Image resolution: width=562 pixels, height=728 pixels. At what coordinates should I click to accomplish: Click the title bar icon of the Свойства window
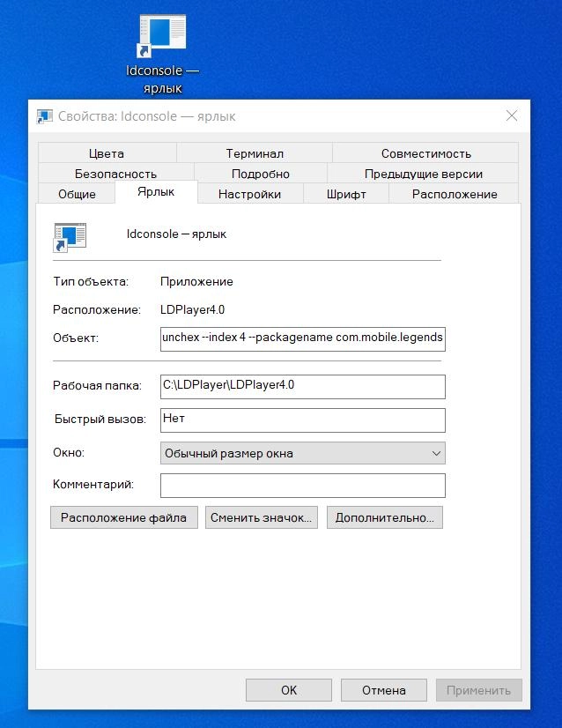44,116
